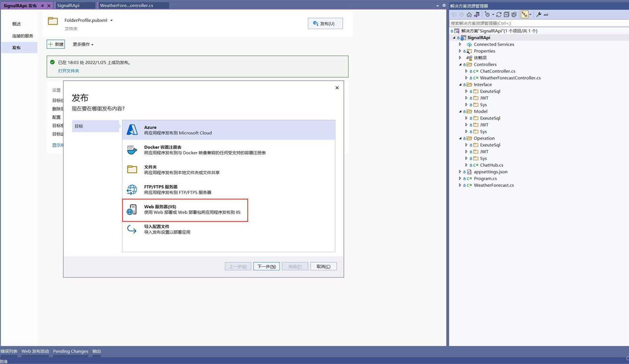Image resolution: width=629 pixels, height=364 pixels.
Task: Click the 打开文件夹 link
Action: click(69, 71)
